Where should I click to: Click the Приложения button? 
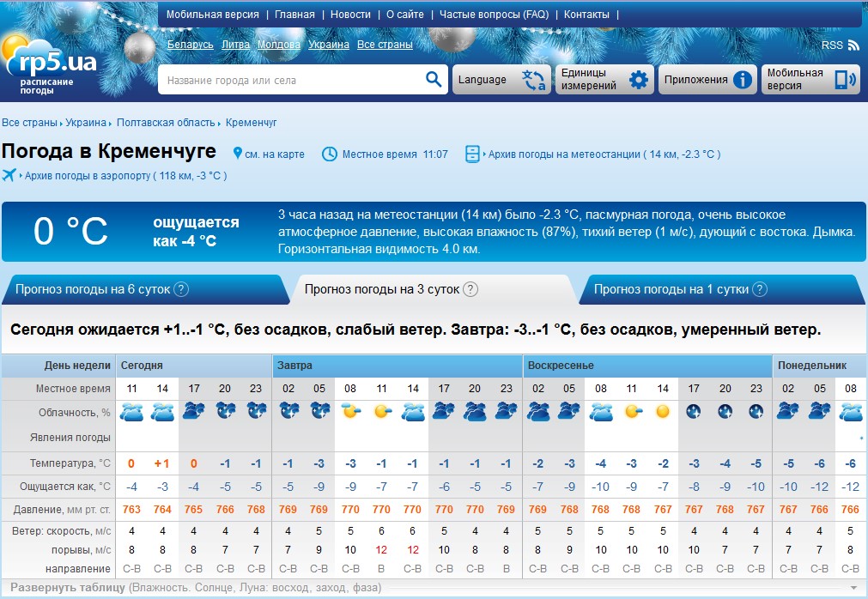(707, 80)
